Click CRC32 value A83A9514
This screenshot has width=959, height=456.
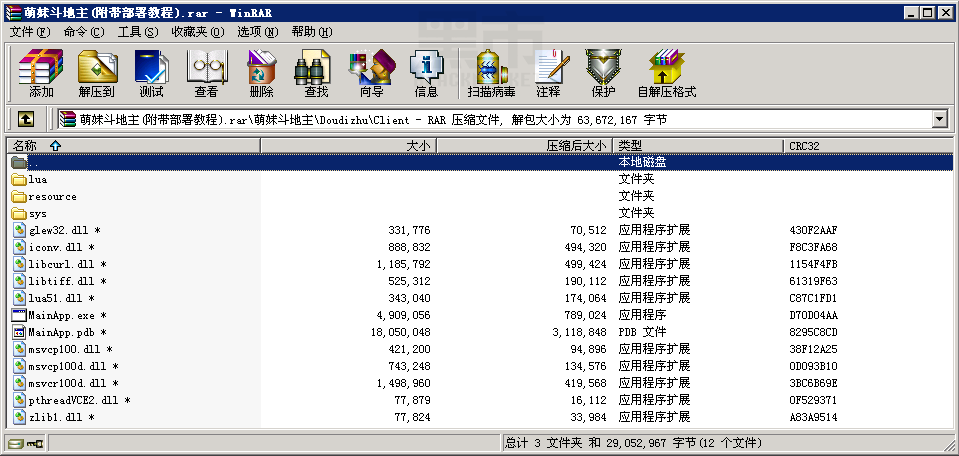pos(813,417)
